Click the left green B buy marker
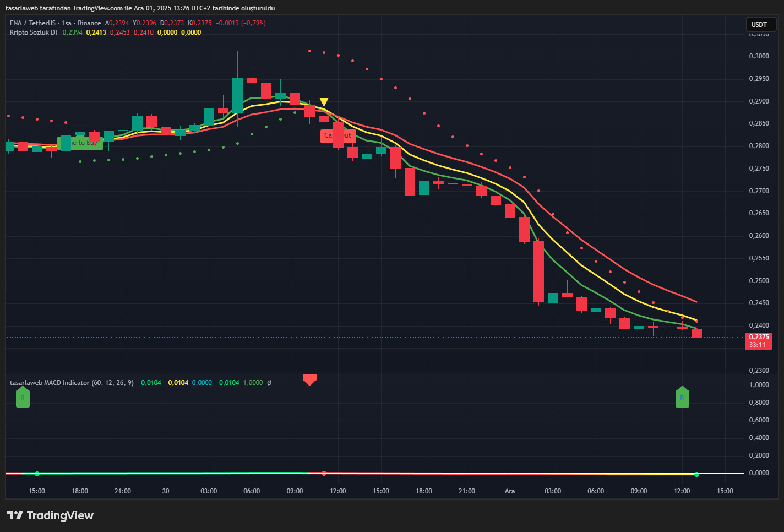784x532 pixels. tap(23, 397)
